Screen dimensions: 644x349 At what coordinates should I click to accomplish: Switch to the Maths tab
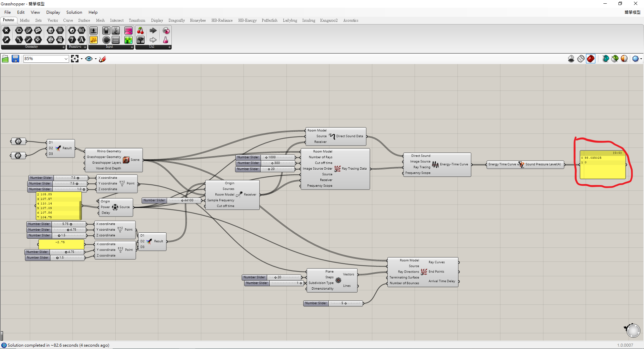click(x=25, y=20)
